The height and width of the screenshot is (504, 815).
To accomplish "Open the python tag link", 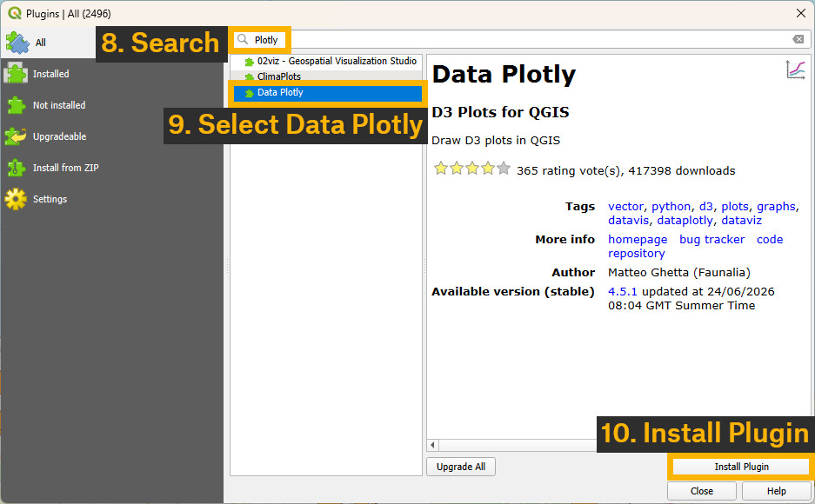I will tap(671, 207).
